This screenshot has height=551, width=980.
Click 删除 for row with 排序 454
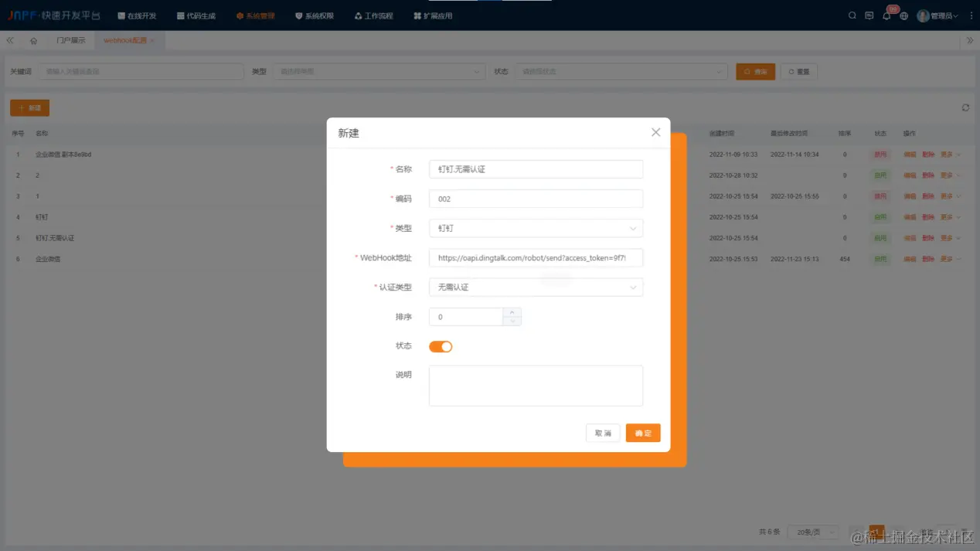[x=928, y=259]
